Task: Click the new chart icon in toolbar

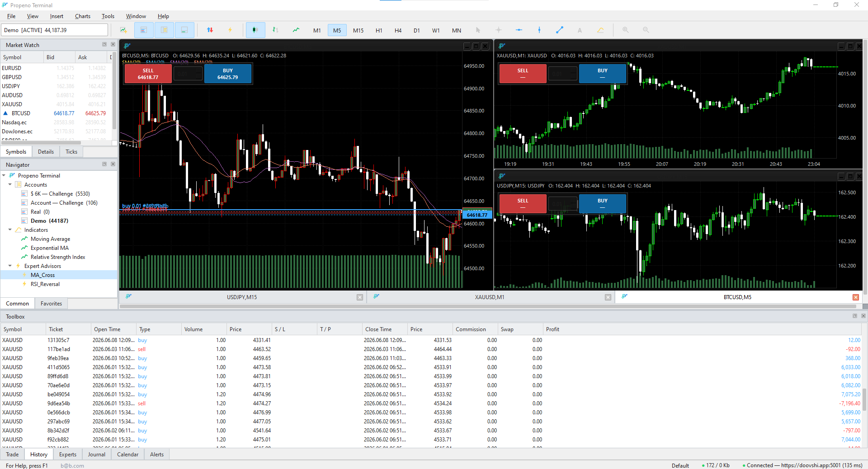Action: click(123, 30)
